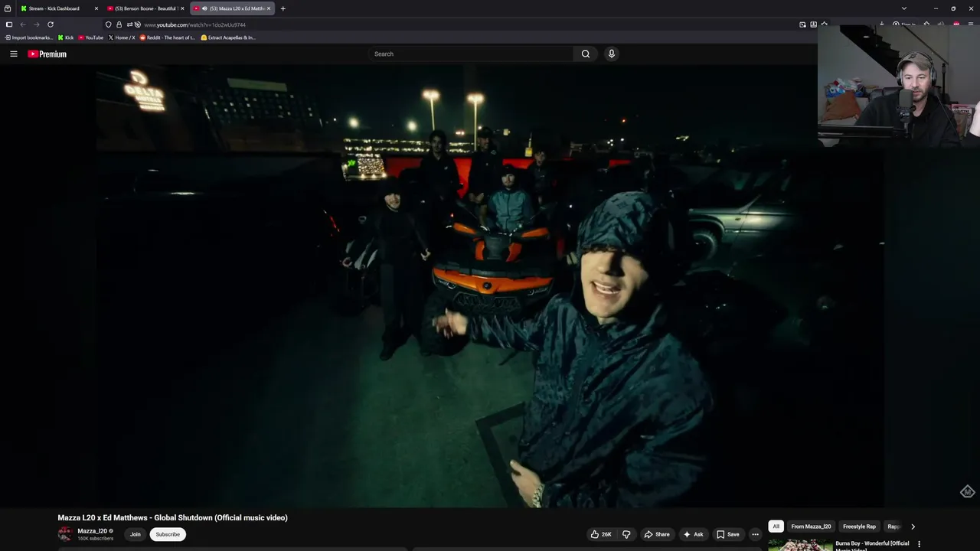Reload the current page
Screen dimensions: 980x551
[51, 24]
